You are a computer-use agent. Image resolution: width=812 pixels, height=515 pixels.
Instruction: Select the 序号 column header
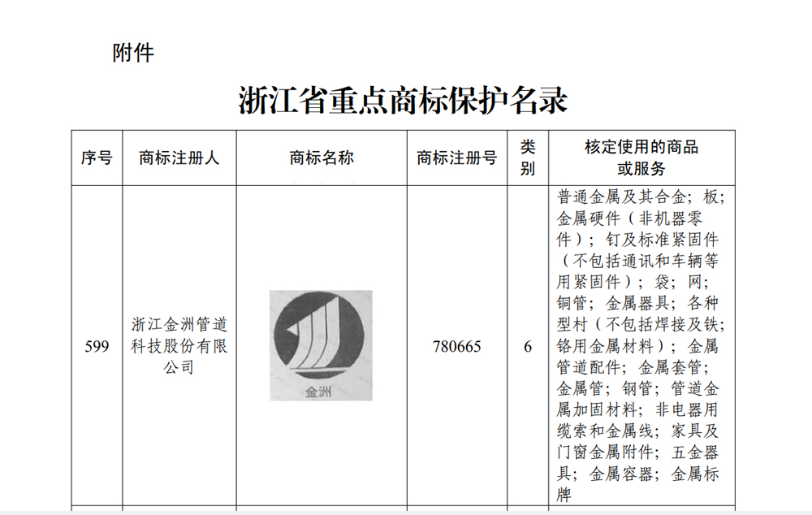pos(97,158)
